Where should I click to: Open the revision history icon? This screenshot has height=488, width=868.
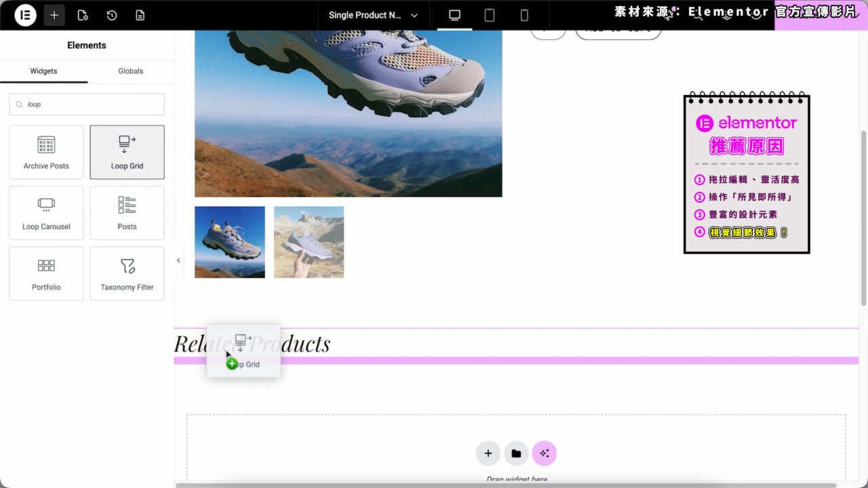tap(112, 15)
